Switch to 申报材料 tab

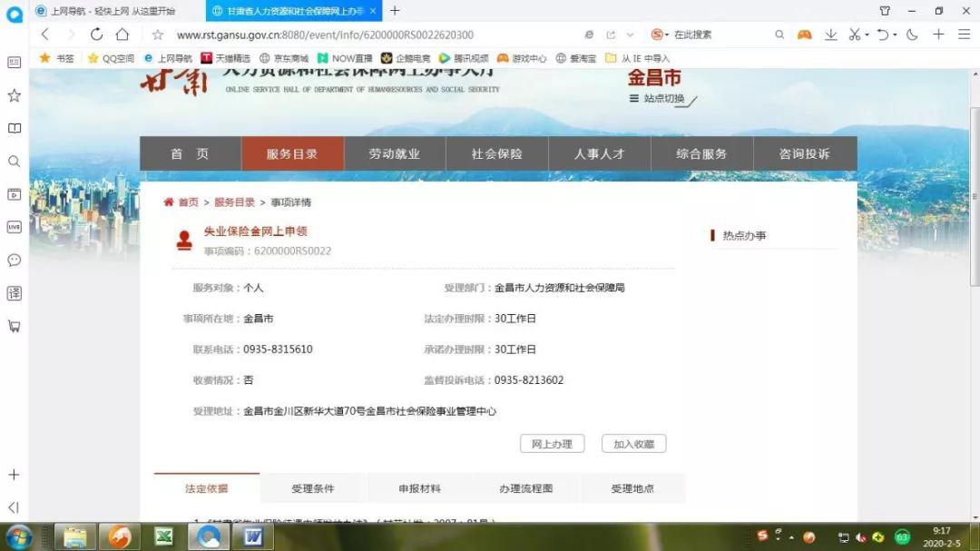(x=419, y=488)
